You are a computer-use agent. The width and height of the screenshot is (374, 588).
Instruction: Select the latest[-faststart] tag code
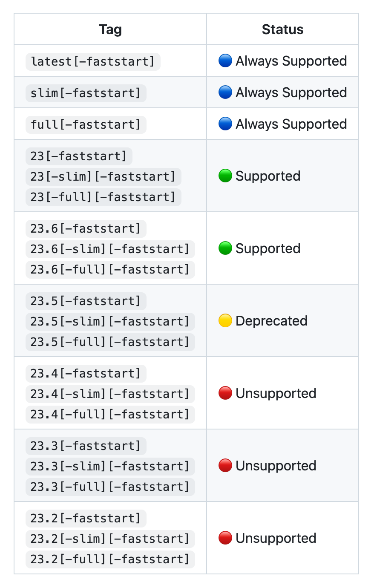coord(93,62)
